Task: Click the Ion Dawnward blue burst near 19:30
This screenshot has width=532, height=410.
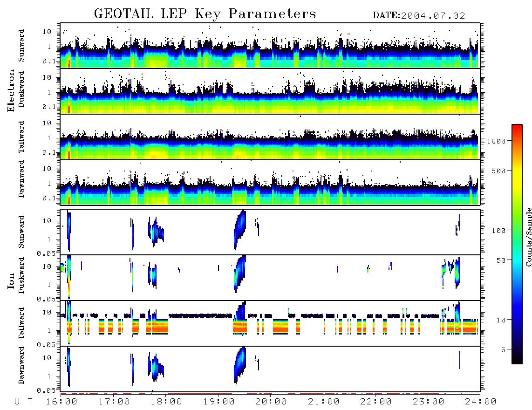Action: 240,365
